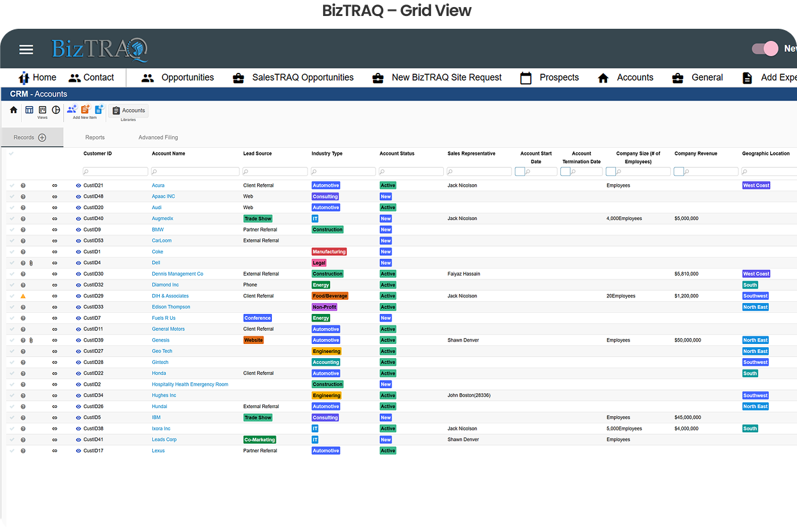Click the chain link icon on CustID5 row

(54, 418)
